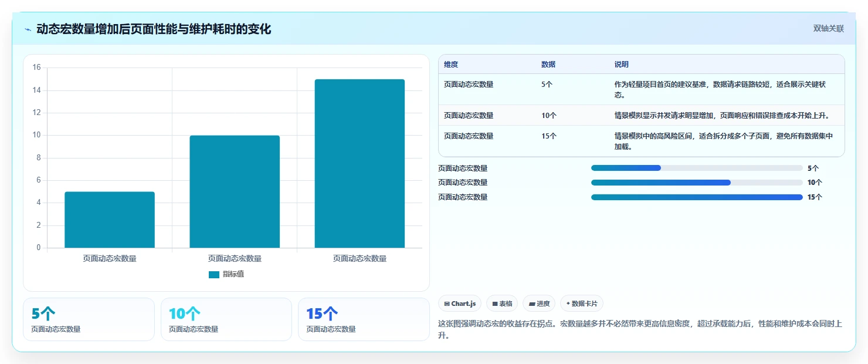Click the 10个 cell in the table's 数据 column
The image size is (868, 364).
coord(549,116)
